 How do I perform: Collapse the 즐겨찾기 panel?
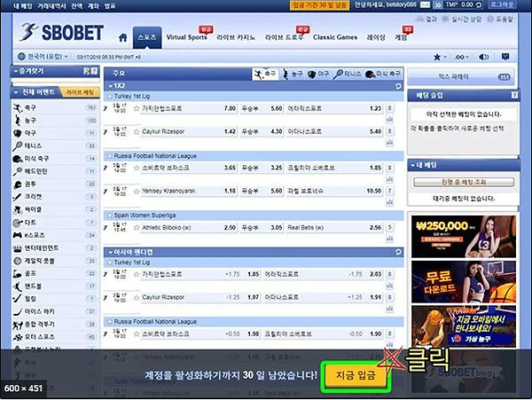(16, 71)
